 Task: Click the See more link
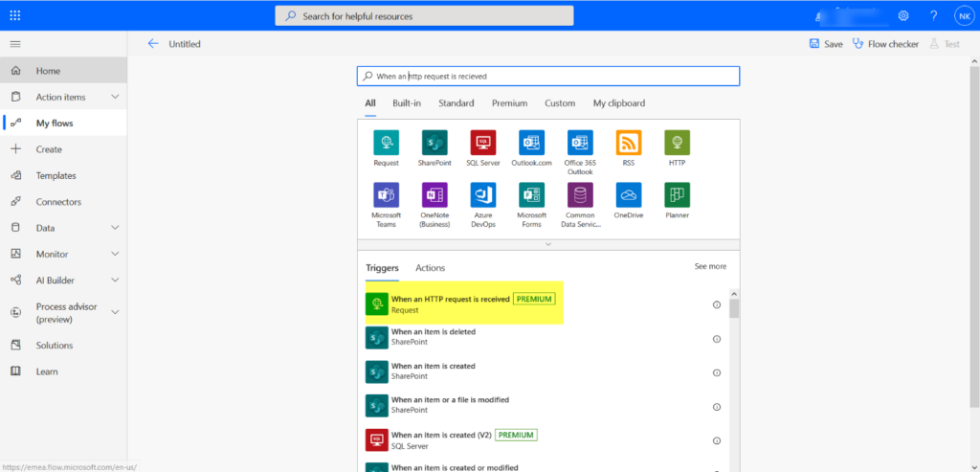[x=711, y=266]
